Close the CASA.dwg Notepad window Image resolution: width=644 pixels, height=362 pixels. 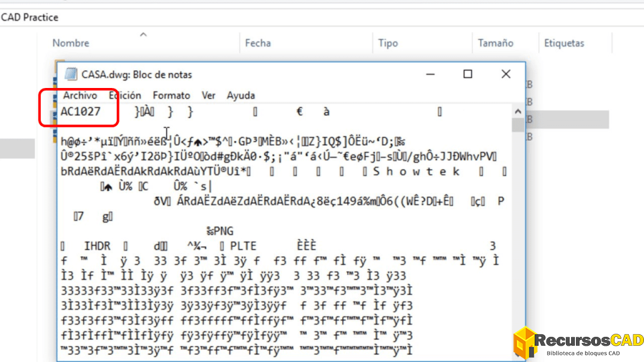506,74
